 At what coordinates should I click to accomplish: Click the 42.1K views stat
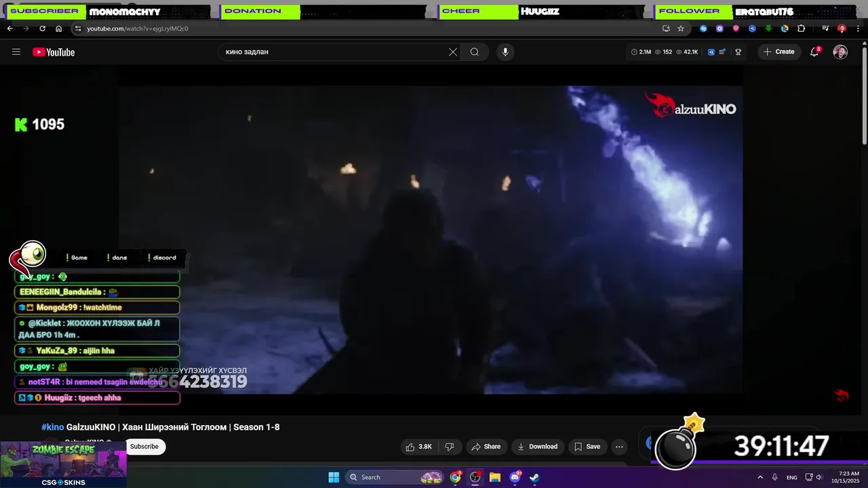[x=687, y=52]
